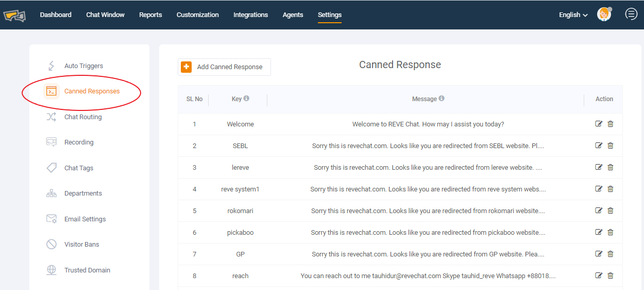Click the info icon beside Key header
The width and height of the screenshot is (644, 290).
coord(246,98)
